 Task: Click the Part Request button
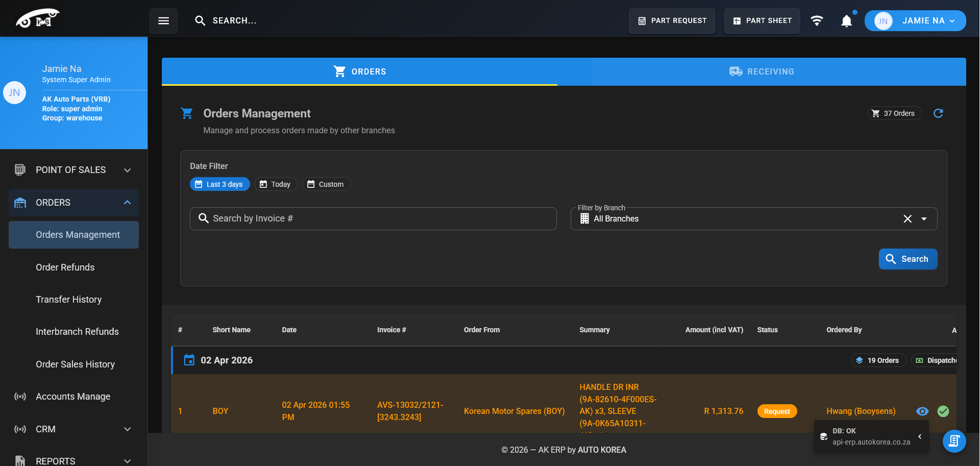pyautogui.click(x=672, y=21)
